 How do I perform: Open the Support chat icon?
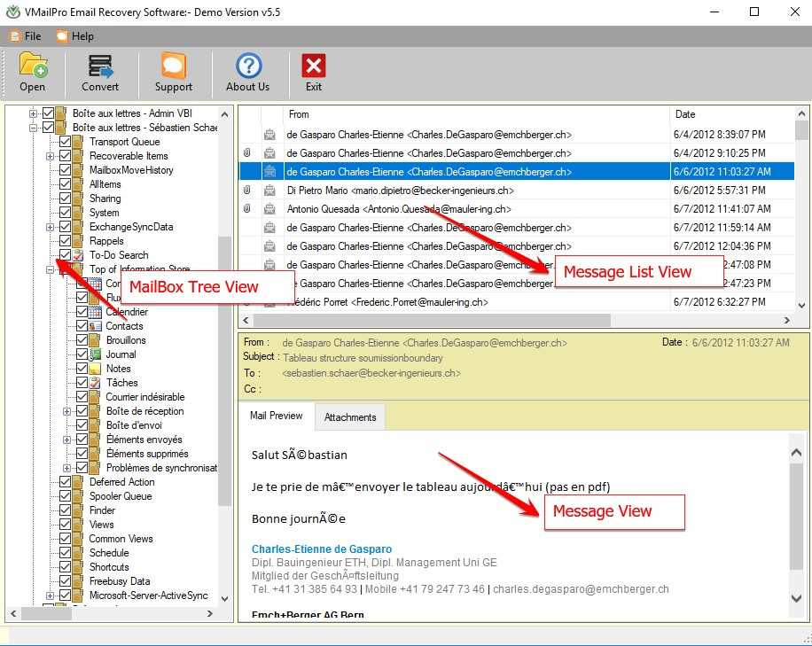[x=173, y=66]
